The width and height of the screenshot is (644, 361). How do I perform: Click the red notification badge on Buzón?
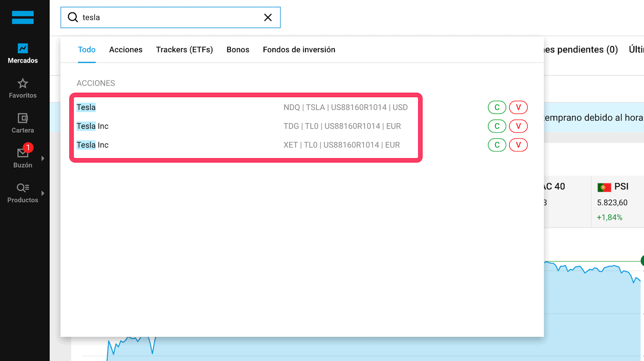tap(28, 148)
